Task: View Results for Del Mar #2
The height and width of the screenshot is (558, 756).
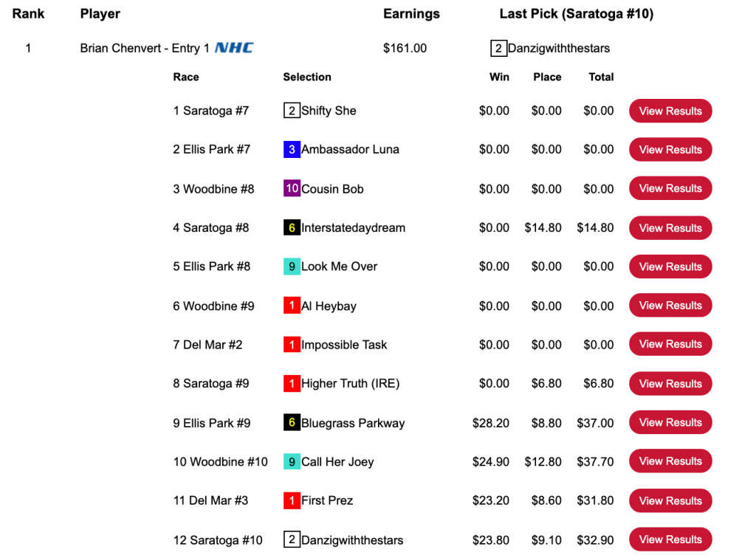Action: tap(670, 345)
